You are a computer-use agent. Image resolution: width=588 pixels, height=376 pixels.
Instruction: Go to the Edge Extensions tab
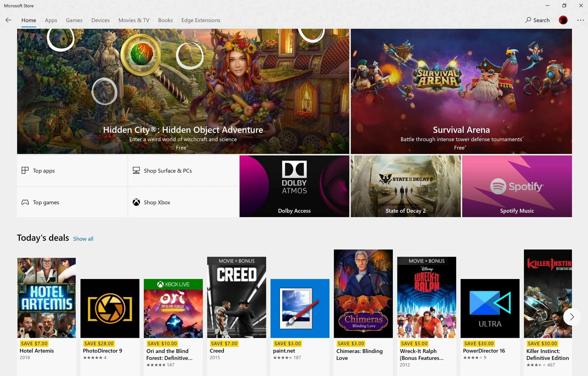click(201, 20)
